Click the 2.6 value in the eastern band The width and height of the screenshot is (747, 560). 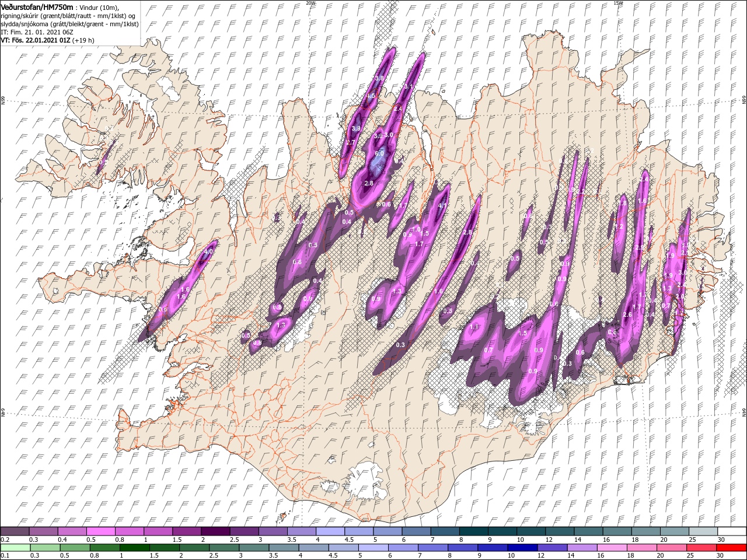pos(628,314)
